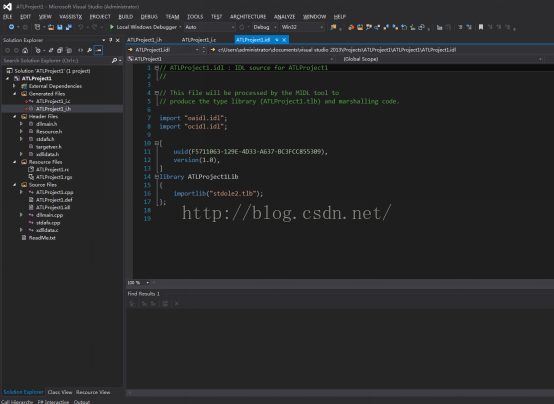Image resolution: width=554 pixels, height=404 pixels.
Task: Open the Auto debug type dropdown
Action: [232, 27]
